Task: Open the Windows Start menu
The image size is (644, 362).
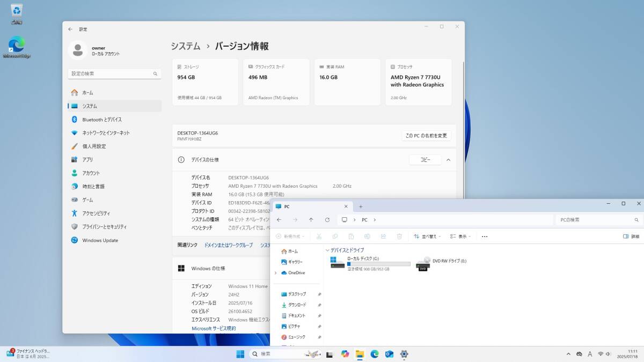Action: (x=240, y=354)
